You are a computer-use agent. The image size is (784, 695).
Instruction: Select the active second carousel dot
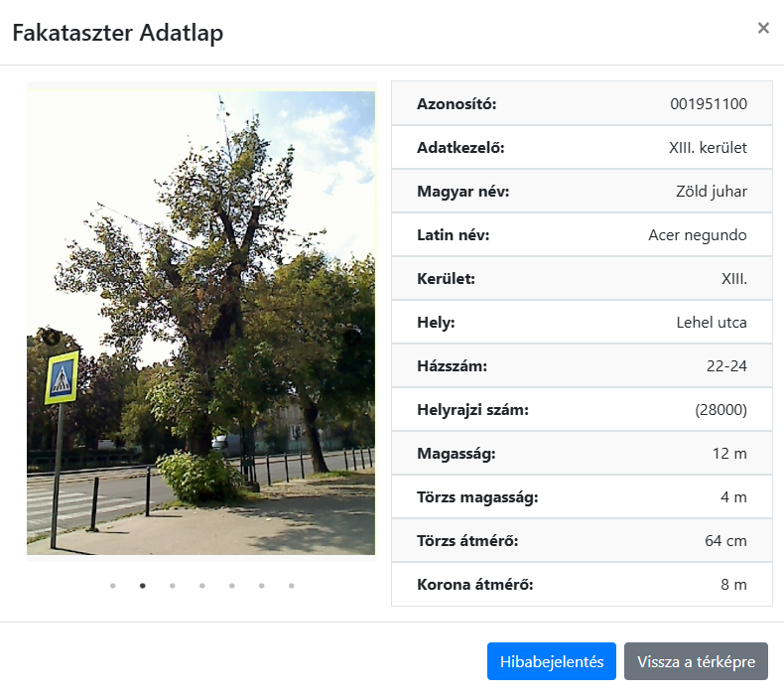click(143, 586)
